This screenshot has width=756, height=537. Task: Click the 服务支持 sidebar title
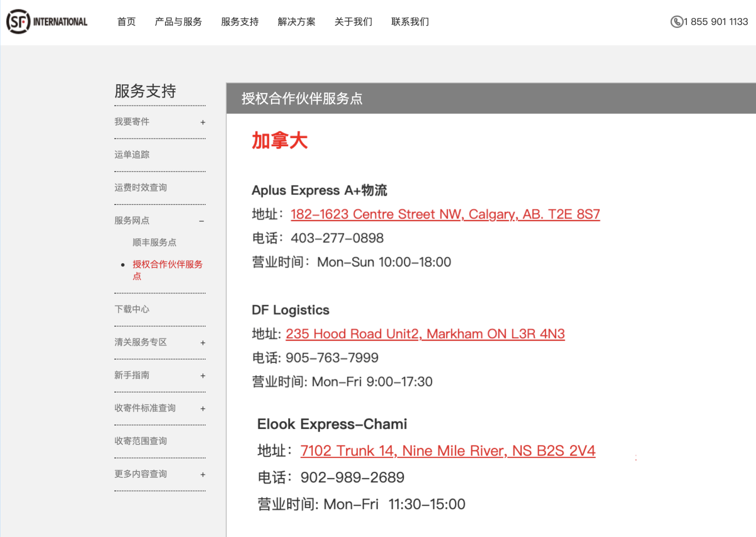click(145, 91)
